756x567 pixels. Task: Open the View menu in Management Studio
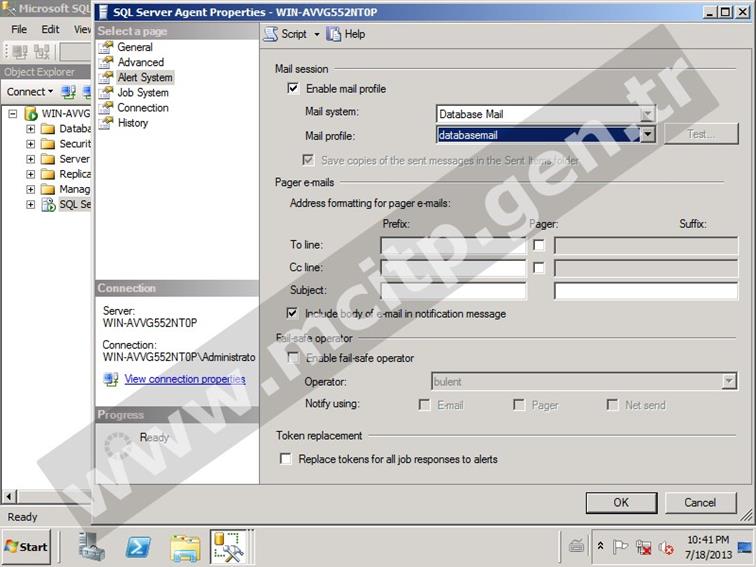[82, 29]
